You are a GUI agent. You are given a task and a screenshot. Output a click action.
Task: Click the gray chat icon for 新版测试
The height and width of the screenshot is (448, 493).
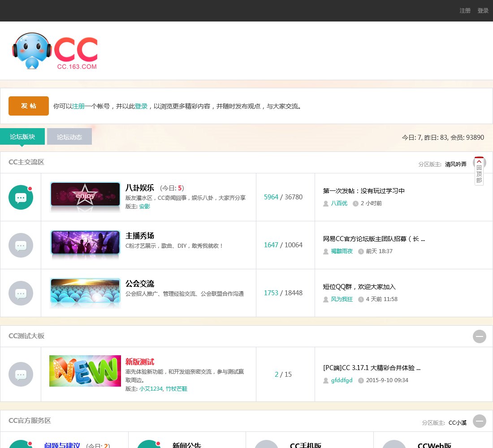(21, 374)
